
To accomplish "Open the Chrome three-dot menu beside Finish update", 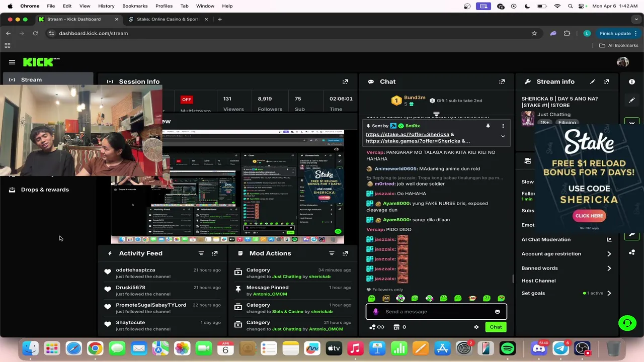I will tap(636, 33).
